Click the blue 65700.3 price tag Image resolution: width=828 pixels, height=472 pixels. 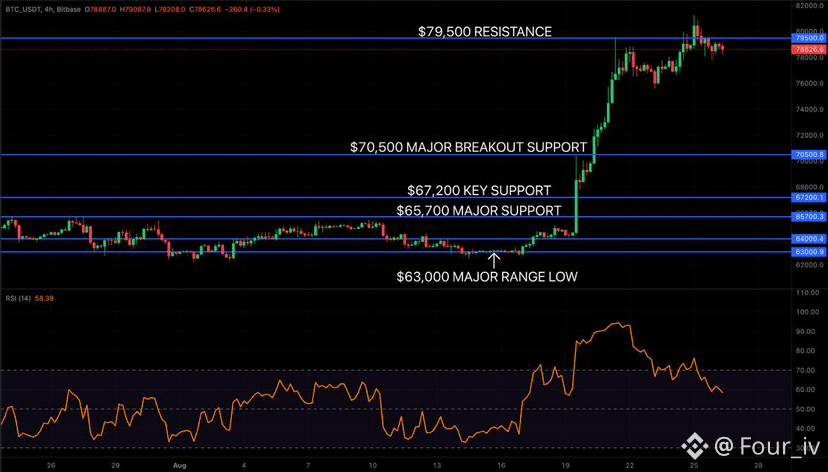pyautogui.click(x=809, y=216)
